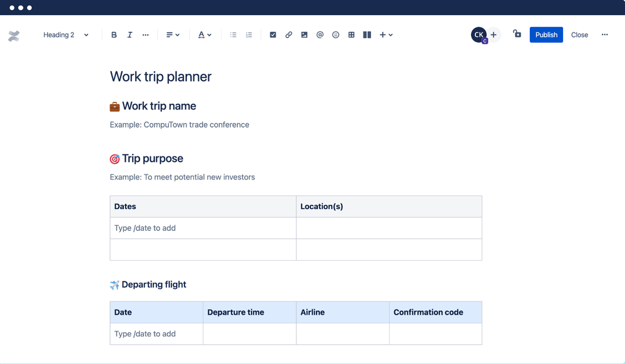
Task: Publish the Work trip planner page
Action: [x=546, y=34]
